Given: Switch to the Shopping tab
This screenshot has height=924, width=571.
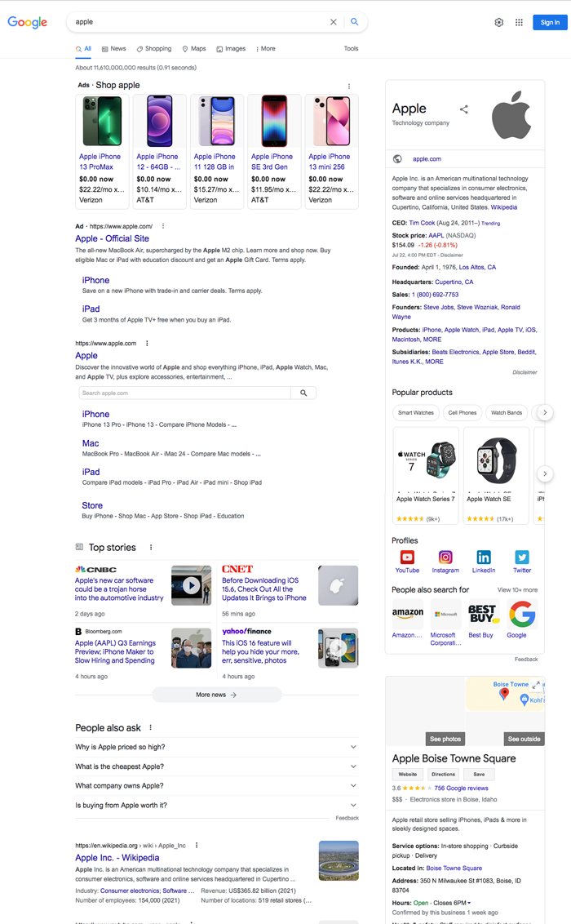Looking at the screenshot, I should click(154, 49).
